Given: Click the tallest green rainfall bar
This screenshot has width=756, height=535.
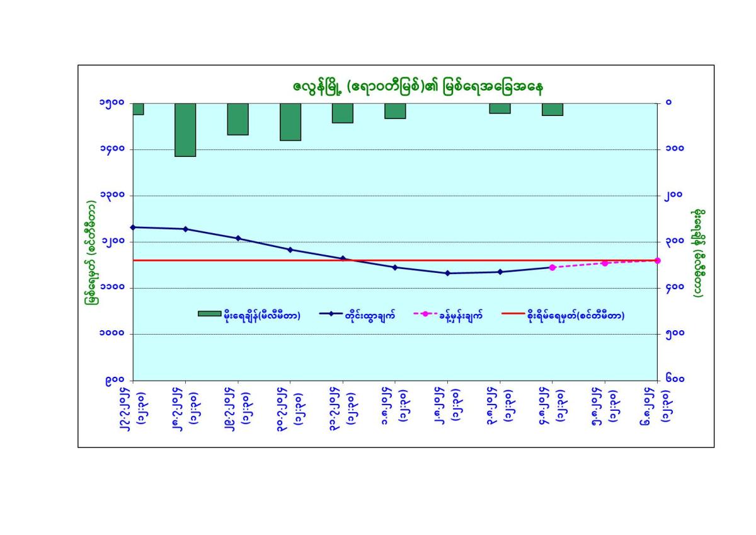Looking at the screenshot, I should 185,129.
